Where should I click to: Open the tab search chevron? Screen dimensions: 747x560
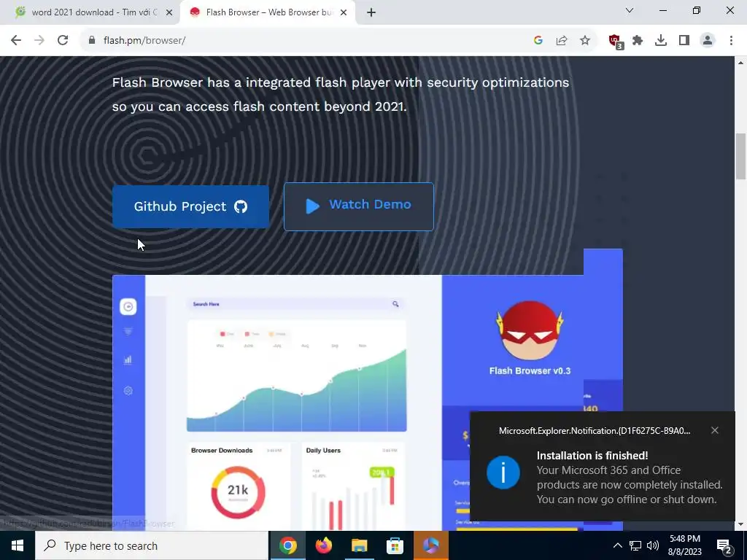click(x=630, y=10)
